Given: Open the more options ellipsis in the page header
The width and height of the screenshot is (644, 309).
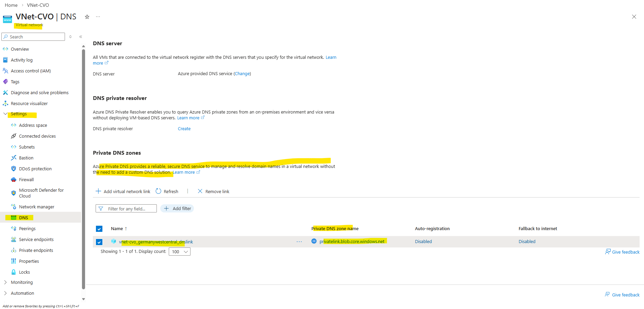Looking at the screenshot, I should coord(98,17).
